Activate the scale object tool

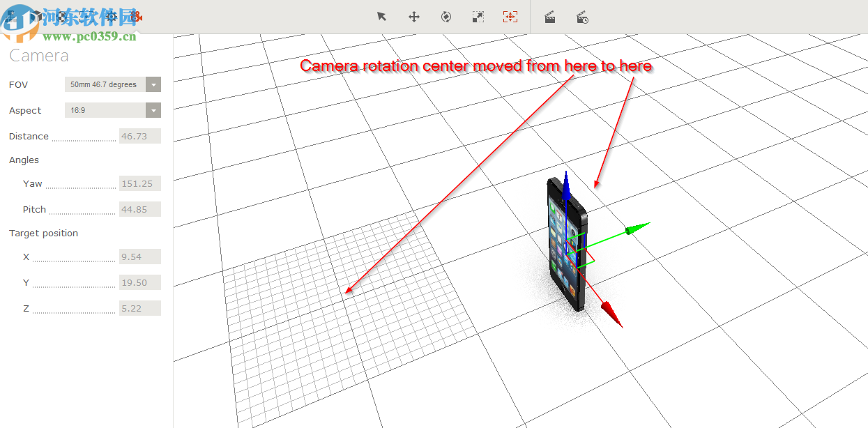pos(478,17)
